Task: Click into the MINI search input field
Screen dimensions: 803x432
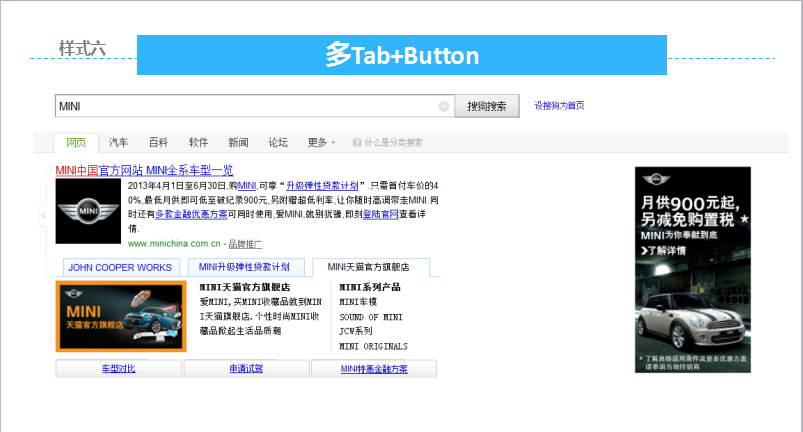Action: [255, 106]
